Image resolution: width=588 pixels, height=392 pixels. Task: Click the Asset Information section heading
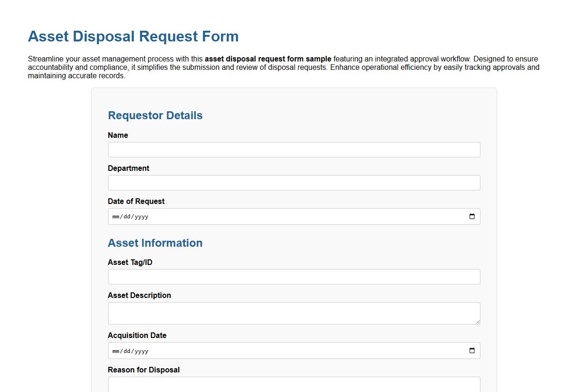click(155, 243)
